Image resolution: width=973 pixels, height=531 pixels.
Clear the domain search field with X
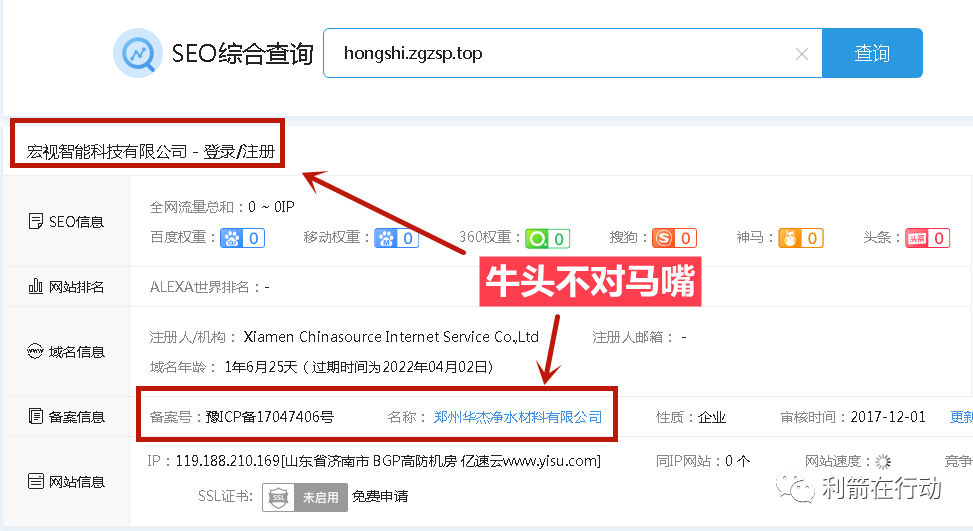(802, 55)
